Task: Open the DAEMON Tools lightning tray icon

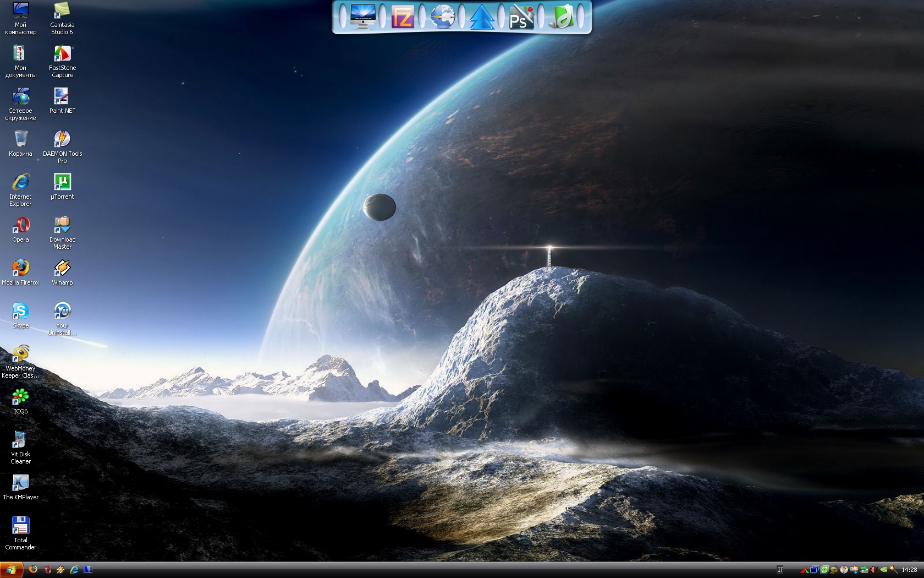Action: [844, 570]
